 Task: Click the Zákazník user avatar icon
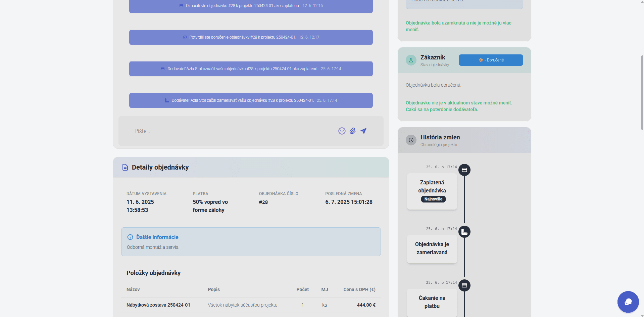pyautogui.click(x=411, y=60)
